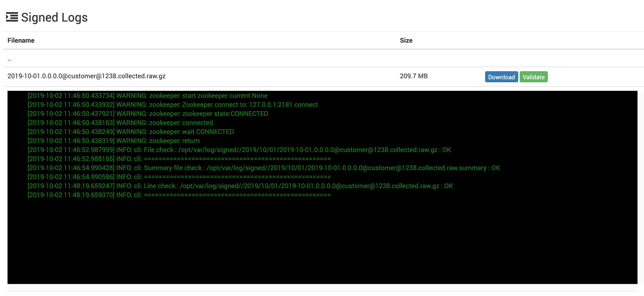Download the collected.raw.gz log file

(x=501, y=77)
